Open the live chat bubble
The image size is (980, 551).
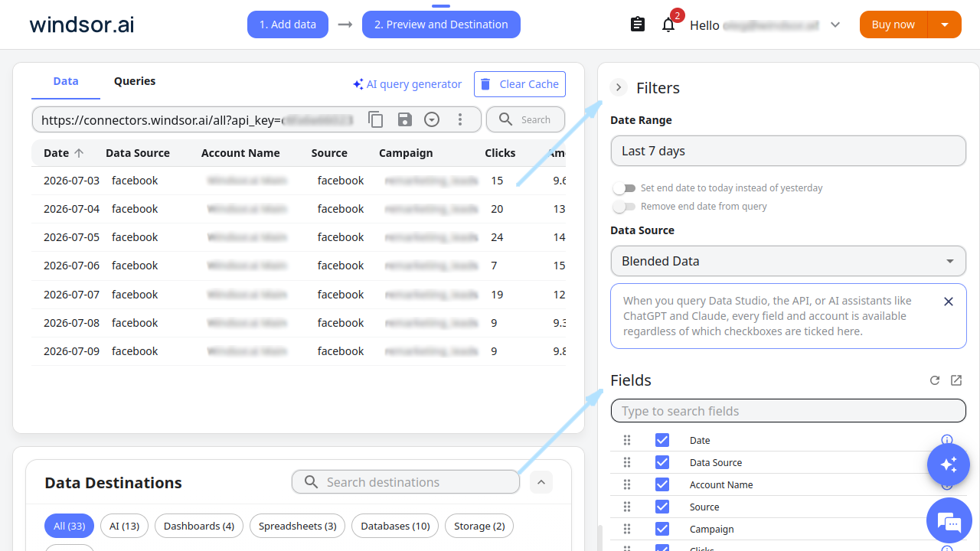pyautogui.click(x=949, y=521)
